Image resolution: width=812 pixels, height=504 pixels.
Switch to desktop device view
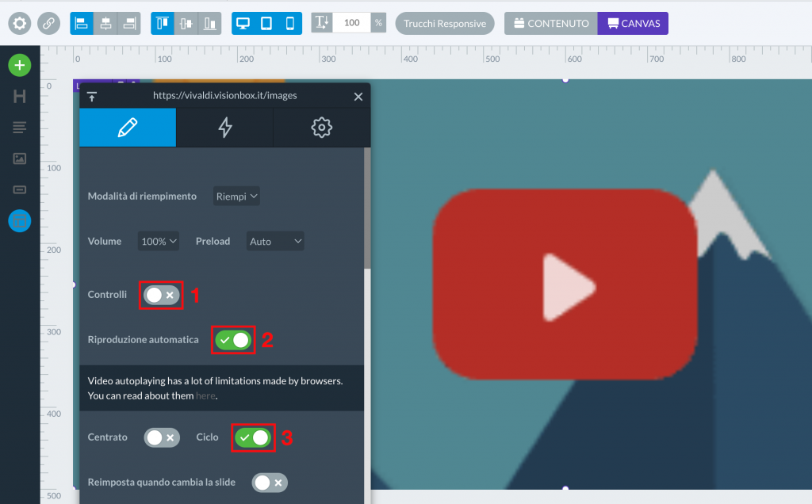click(x=243, y=24)
